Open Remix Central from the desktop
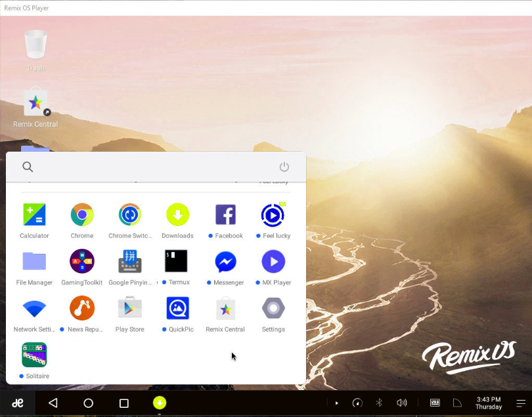532x417 pixels. tap(35, 102)
